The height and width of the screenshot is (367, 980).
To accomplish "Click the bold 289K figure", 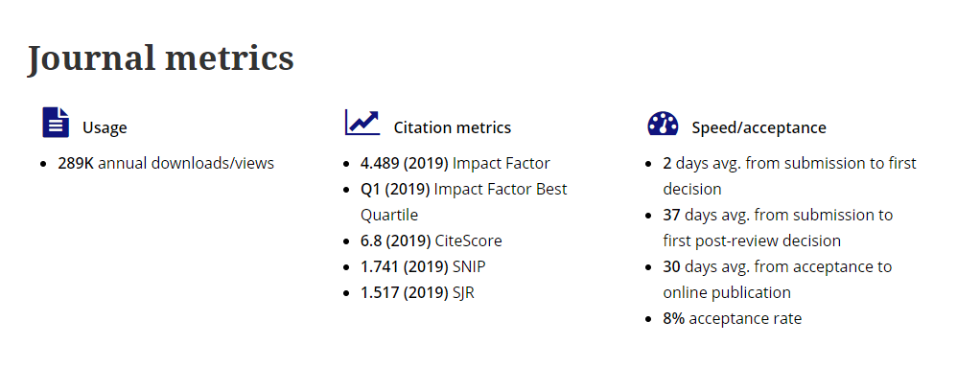I will click(x=76, y=164).
